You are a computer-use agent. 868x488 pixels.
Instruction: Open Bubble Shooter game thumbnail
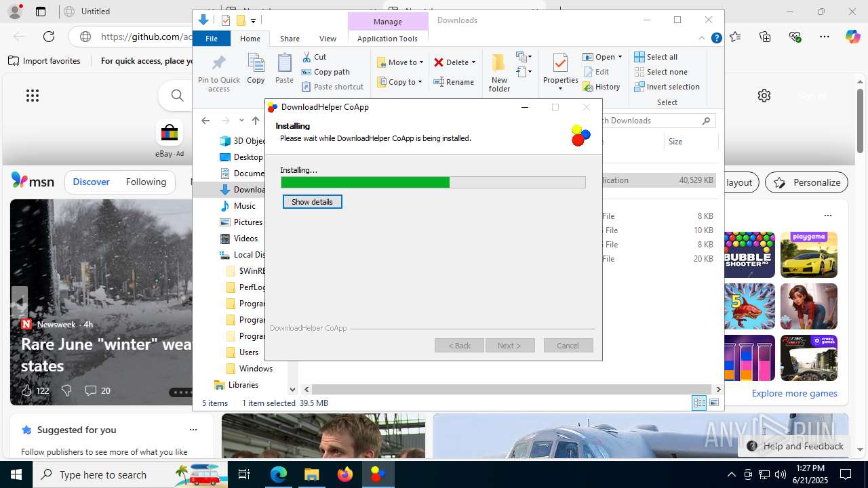[x=748, y=255]
